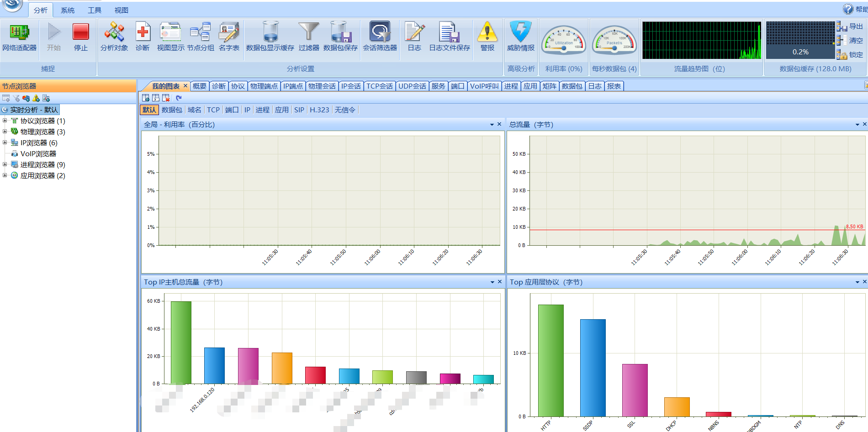Click the 帮助 help icon
Image resolution: width=868 pixels, height=432 pixels.
coord(848,9)
